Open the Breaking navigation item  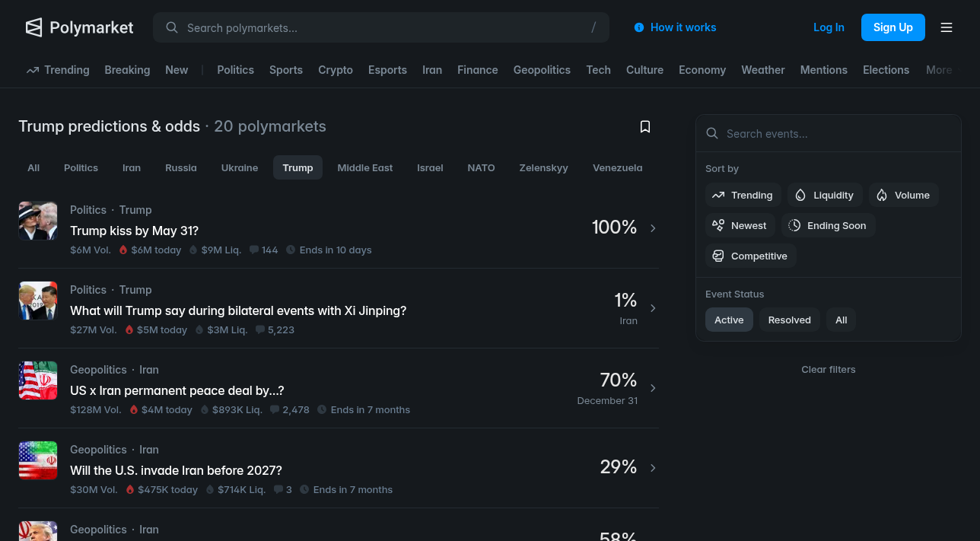[127, 70]
